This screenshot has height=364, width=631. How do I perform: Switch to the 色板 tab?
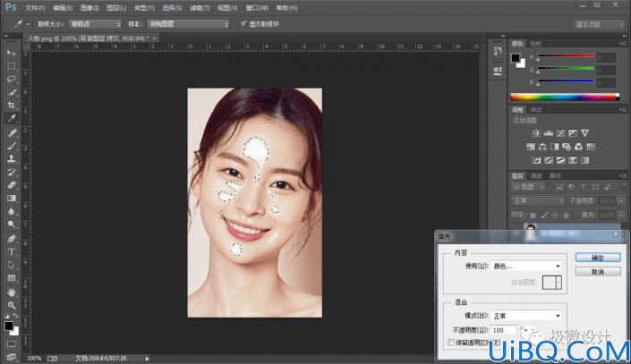point(535,44)
